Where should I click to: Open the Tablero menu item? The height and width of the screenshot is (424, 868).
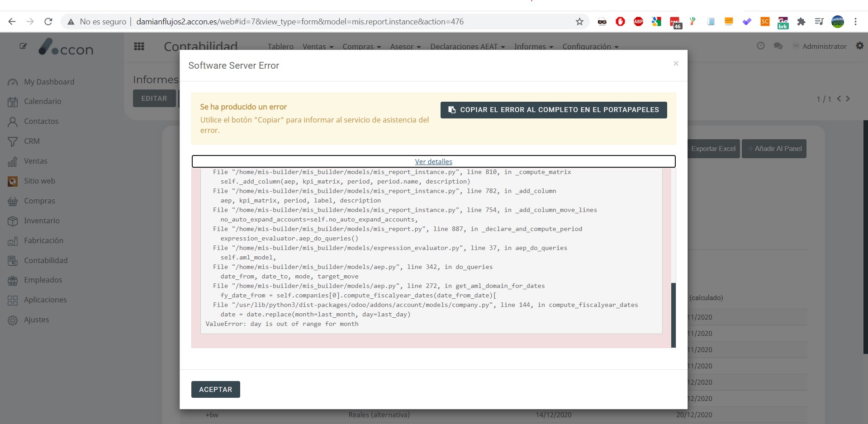280,47
